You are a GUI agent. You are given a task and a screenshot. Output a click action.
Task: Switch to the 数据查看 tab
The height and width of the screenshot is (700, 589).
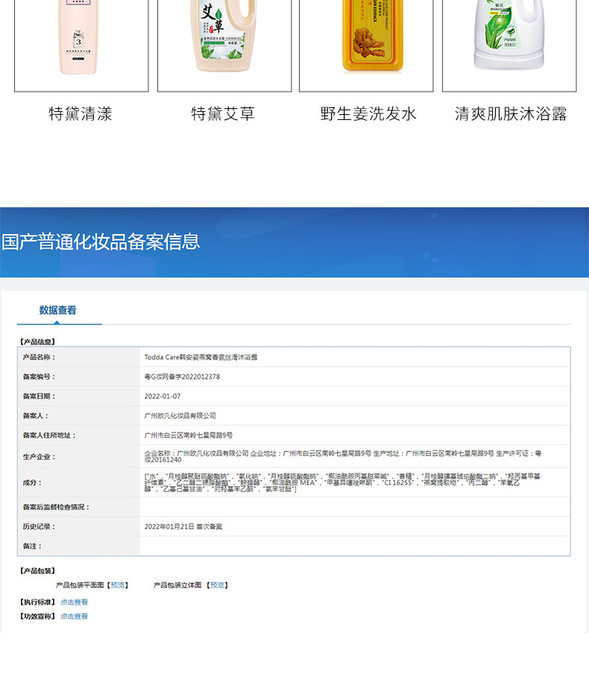click(57, 310)
